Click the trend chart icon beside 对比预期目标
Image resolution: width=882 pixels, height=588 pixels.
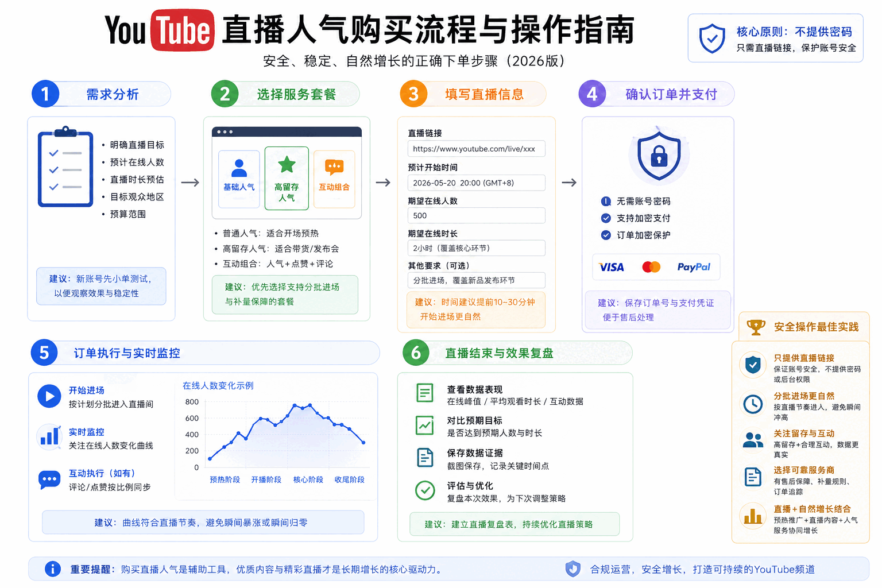(x=425, y=425)
